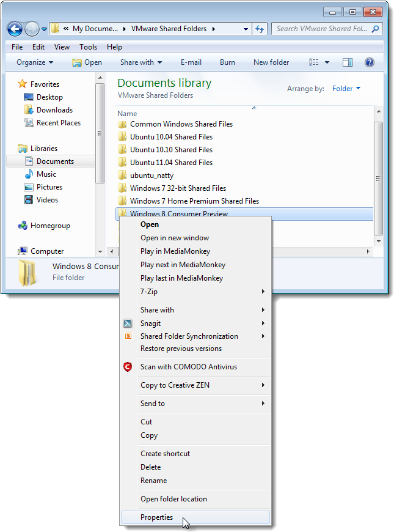Open the Arrange by Folder dropdown
The width and height of the screenshot is (394, 532).
(x=346, y=89)
